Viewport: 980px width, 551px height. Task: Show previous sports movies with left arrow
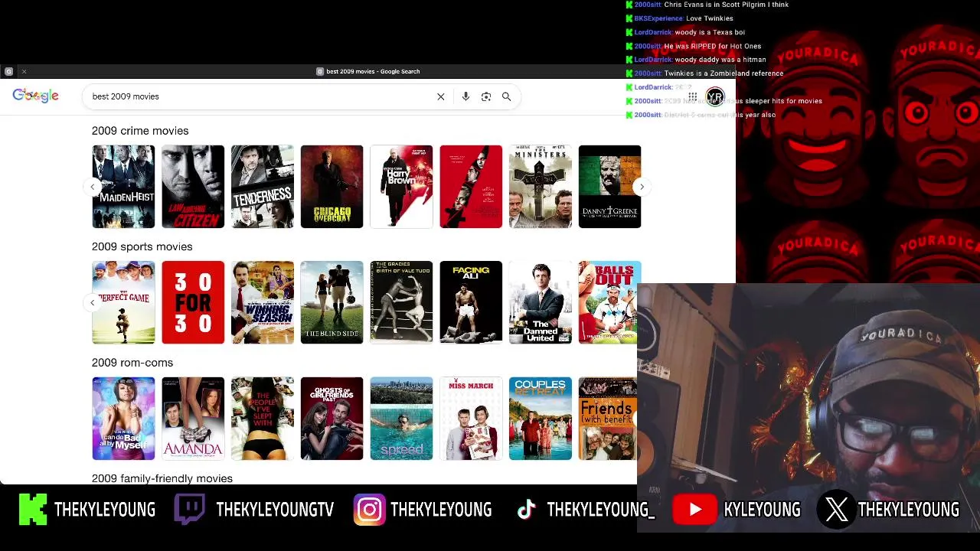tap(93, 302)
